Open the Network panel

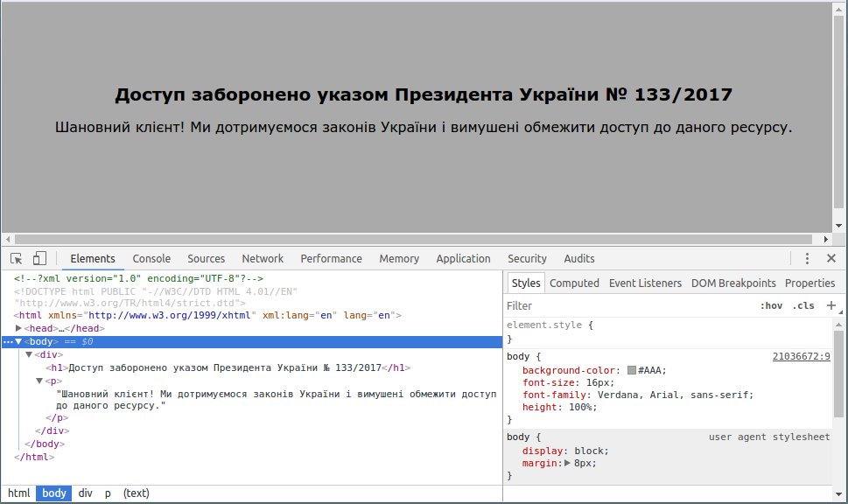[x=262, y=258]
